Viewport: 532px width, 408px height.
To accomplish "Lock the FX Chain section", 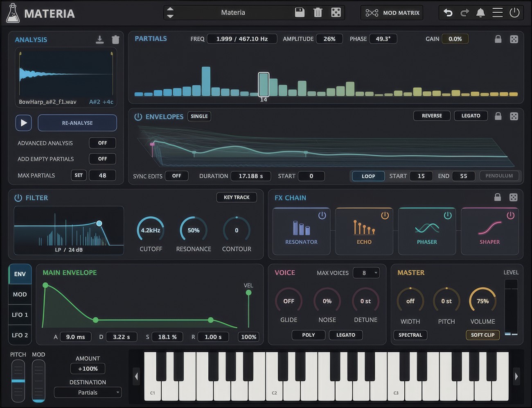I will (x=498, y=197).
